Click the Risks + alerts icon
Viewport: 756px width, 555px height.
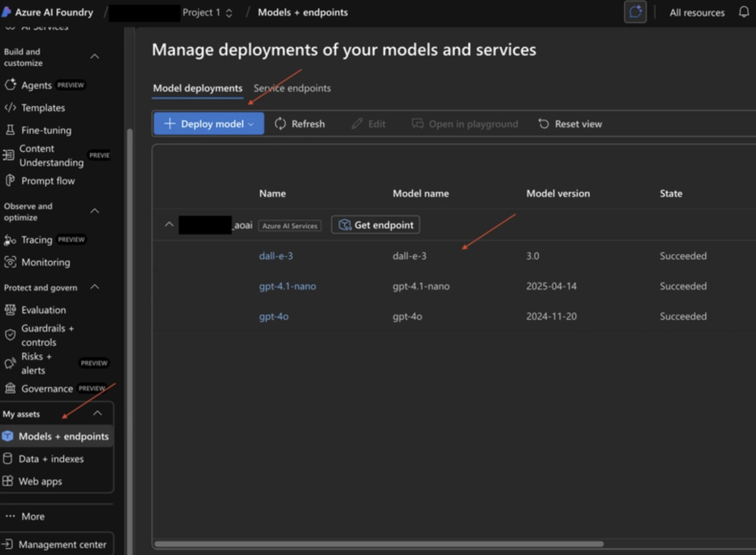[10, 363]
